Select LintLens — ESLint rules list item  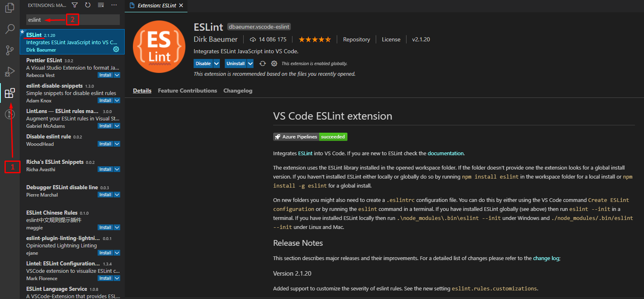(x=72, y=118)
